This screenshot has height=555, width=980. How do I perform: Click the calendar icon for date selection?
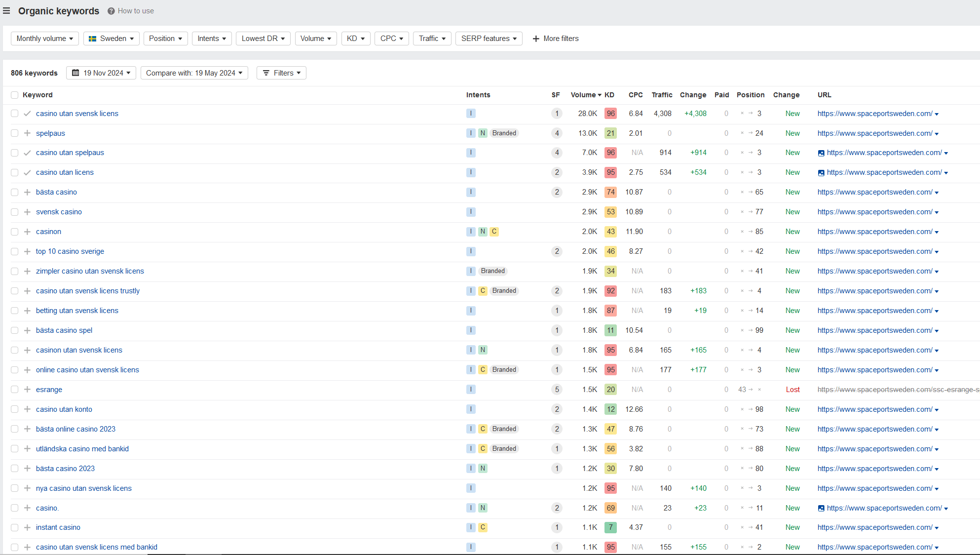76,73
